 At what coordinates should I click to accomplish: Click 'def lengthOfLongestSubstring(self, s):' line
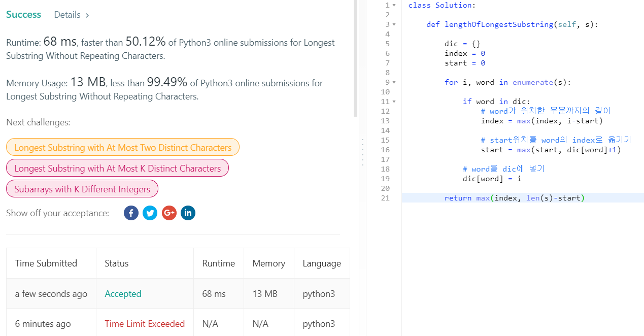point(512,24)
